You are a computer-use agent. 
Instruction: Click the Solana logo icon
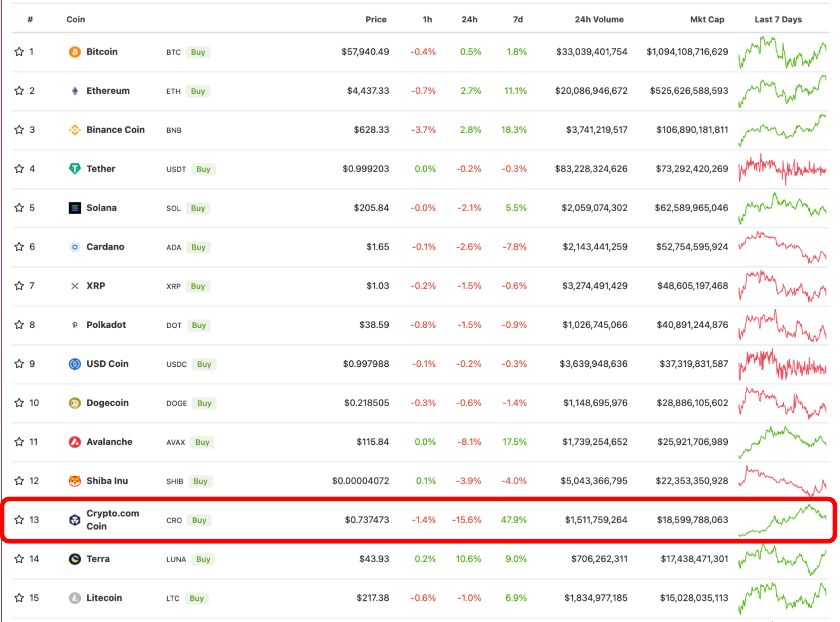[75, 208]
